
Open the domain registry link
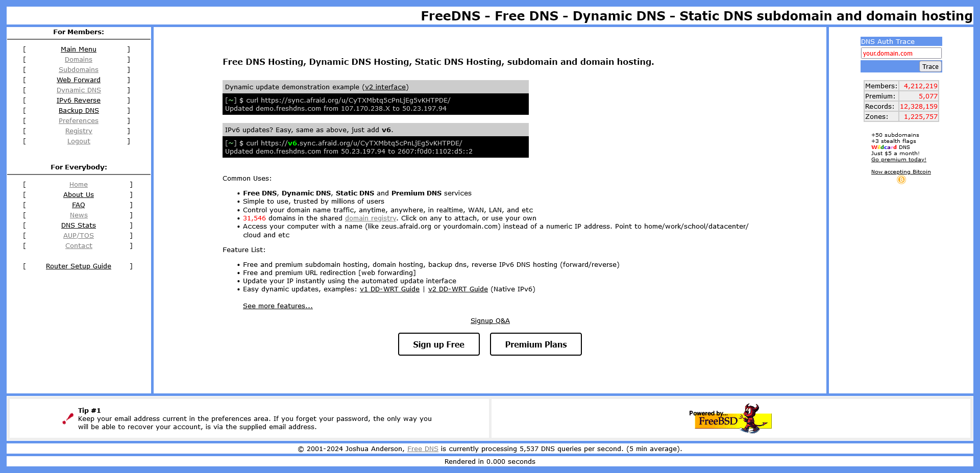(371, 218)
